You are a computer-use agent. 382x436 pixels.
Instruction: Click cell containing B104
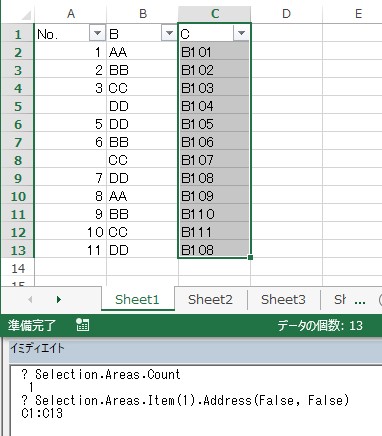coord(214,105)
